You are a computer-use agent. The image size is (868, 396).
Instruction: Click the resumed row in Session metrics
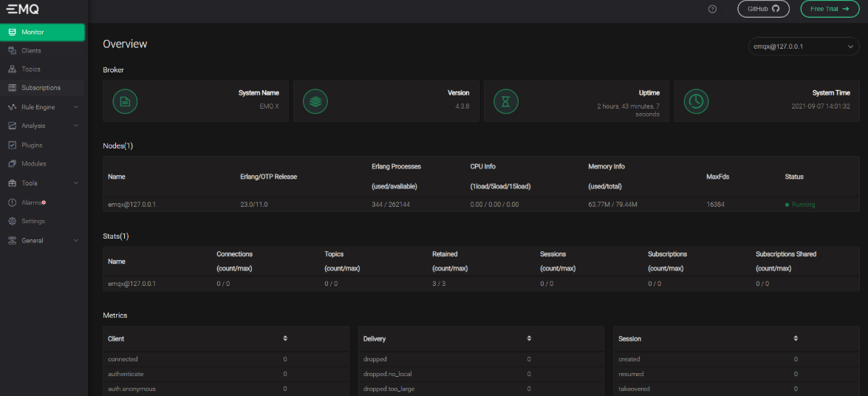[737, 374]
